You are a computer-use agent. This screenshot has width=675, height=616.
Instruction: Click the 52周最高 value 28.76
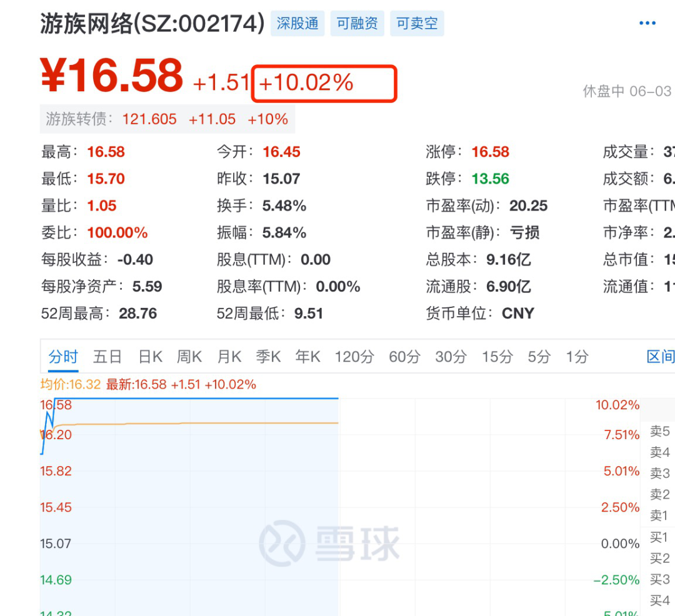click(x=137, y=313)
